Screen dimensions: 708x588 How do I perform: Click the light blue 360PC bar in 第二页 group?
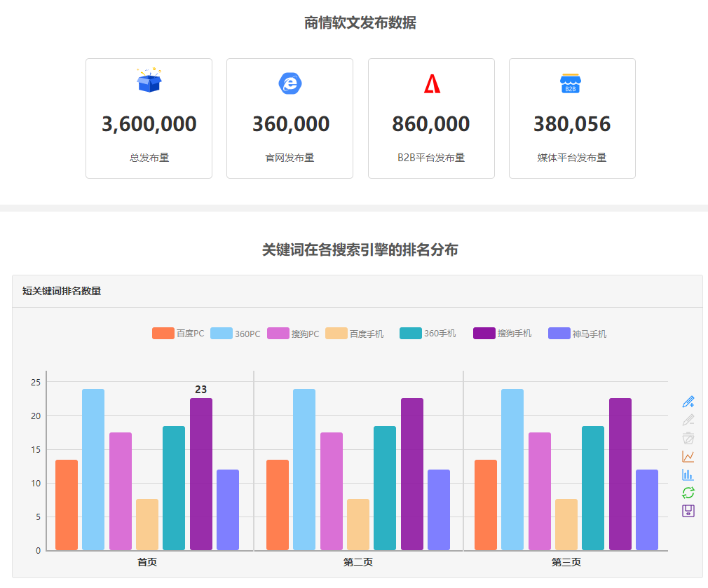[304, 470]
